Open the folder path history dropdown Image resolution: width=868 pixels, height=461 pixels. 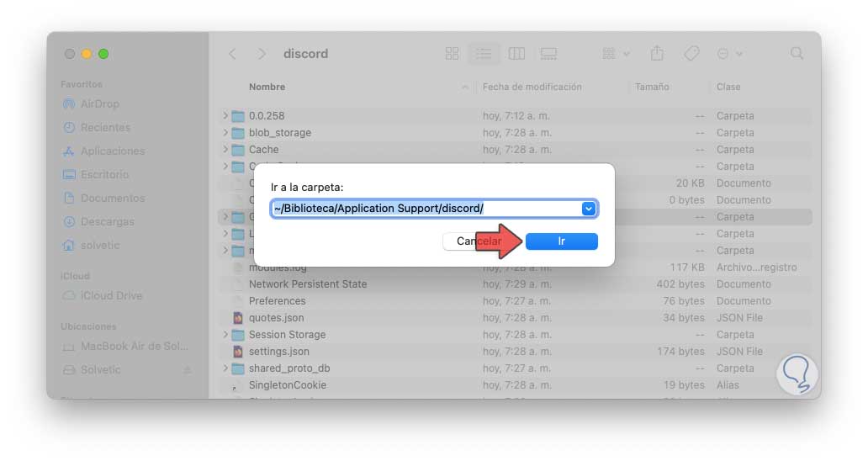pos(589,209)
